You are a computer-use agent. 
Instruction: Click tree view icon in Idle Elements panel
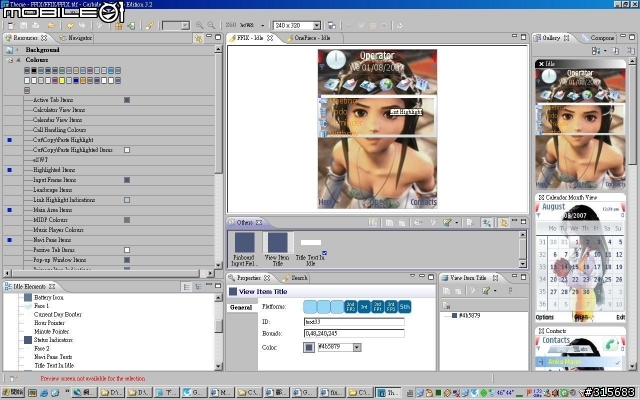198,287
